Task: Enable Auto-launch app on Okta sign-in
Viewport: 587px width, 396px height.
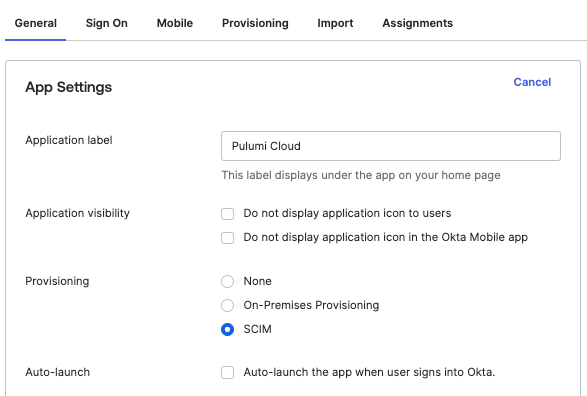Action: coord(228,372)
